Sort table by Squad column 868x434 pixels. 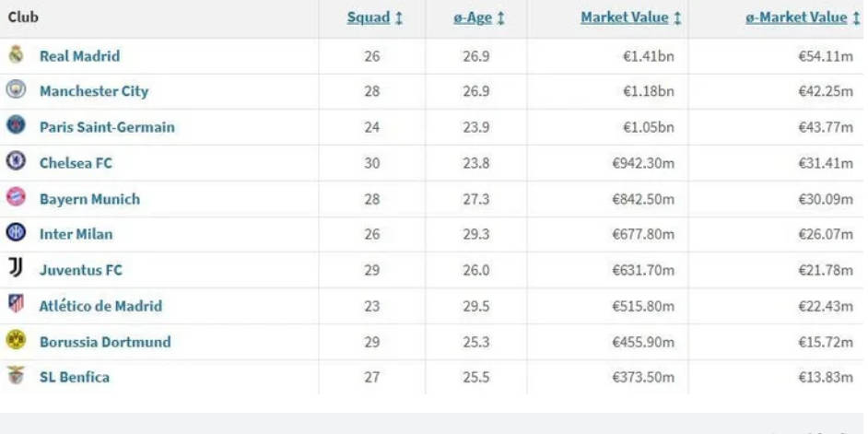tap(375, 18)
